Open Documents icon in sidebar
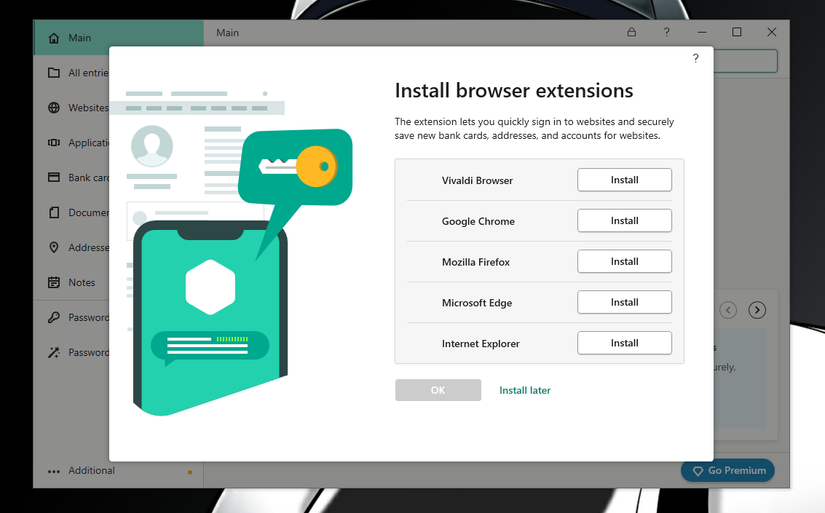 [54, 213]
